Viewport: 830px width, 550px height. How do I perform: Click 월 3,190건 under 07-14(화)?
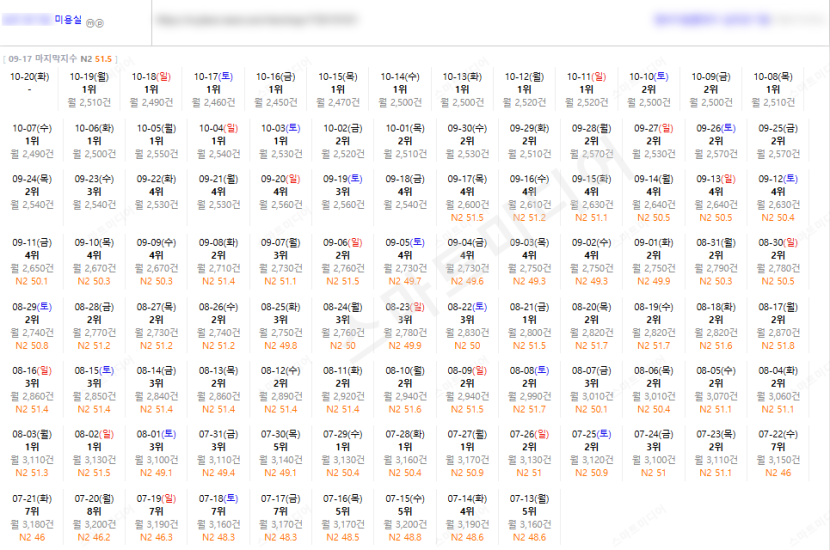coord(467,524)
